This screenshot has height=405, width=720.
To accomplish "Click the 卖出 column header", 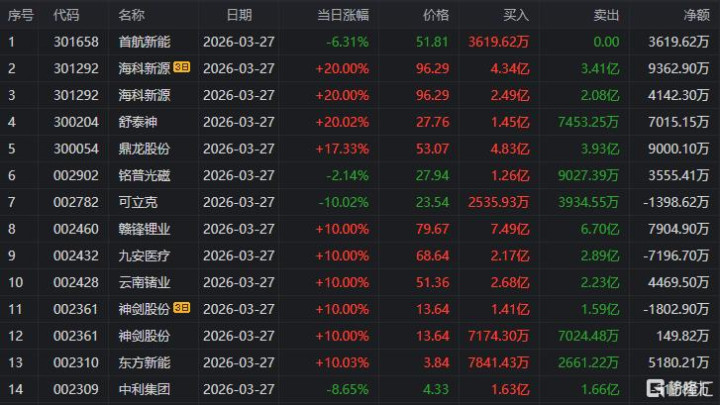I will click(x=606, y=15).
